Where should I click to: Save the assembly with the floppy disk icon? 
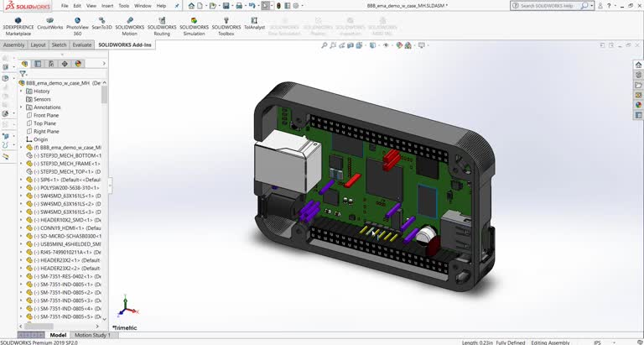click(226, 6)
